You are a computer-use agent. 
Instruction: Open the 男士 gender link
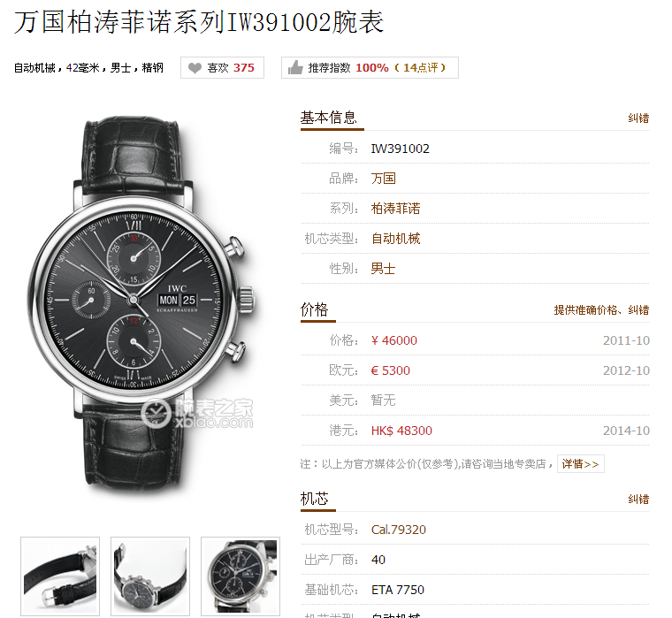[383, 269]
